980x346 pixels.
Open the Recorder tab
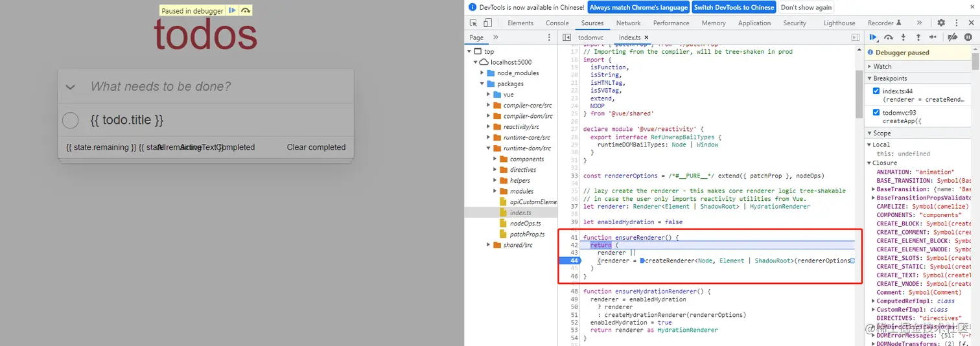point(884,23)
